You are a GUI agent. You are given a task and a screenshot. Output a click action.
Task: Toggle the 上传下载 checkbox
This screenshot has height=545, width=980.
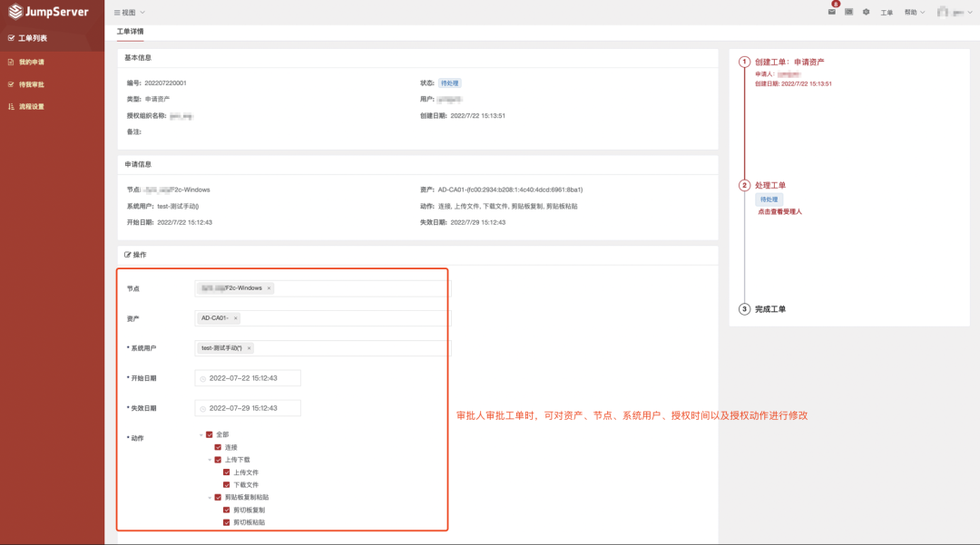218,460
